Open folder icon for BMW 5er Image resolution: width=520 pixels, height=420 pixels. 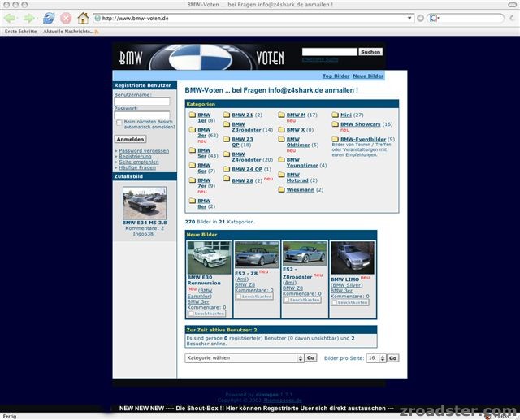click(x=193, y=150)
